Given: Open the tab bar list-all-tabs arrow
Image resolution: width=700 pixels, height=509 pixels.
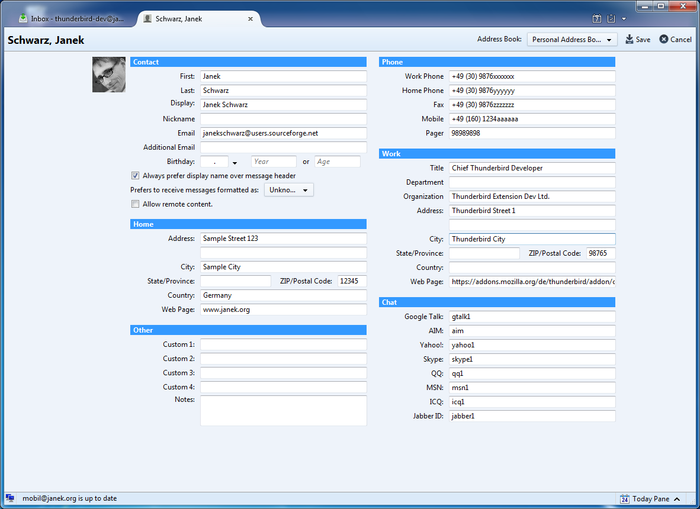Looking at the screenshot, I should pos(624,19).
